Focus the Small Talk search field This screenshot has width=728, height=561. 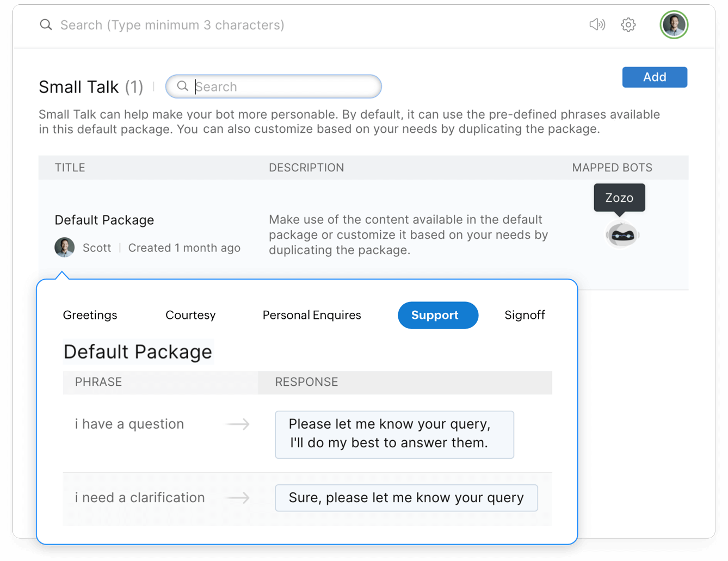283,87
